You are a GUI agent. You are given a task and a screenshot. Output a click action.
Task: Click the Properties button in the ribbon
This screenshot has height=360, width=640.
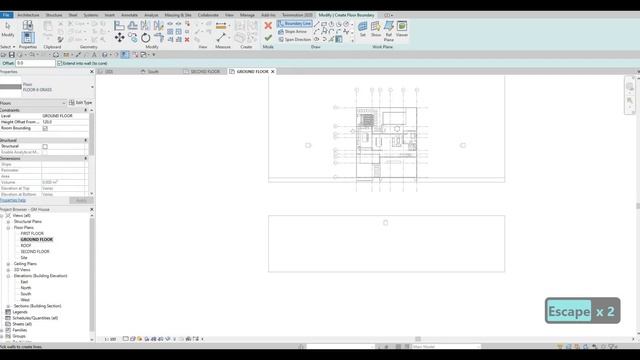(28, 38)
